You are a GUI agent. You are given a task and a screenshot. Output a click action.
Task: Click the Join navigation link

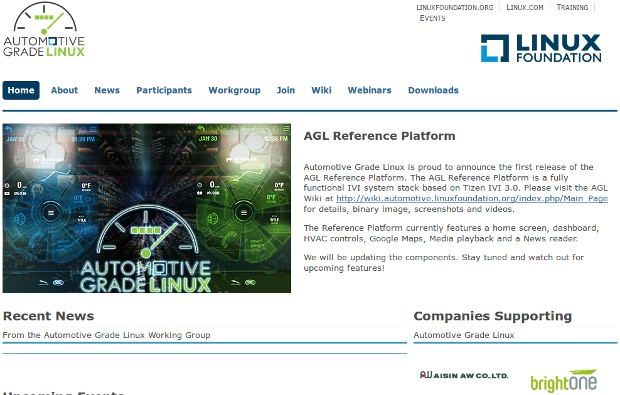(286, 91)
